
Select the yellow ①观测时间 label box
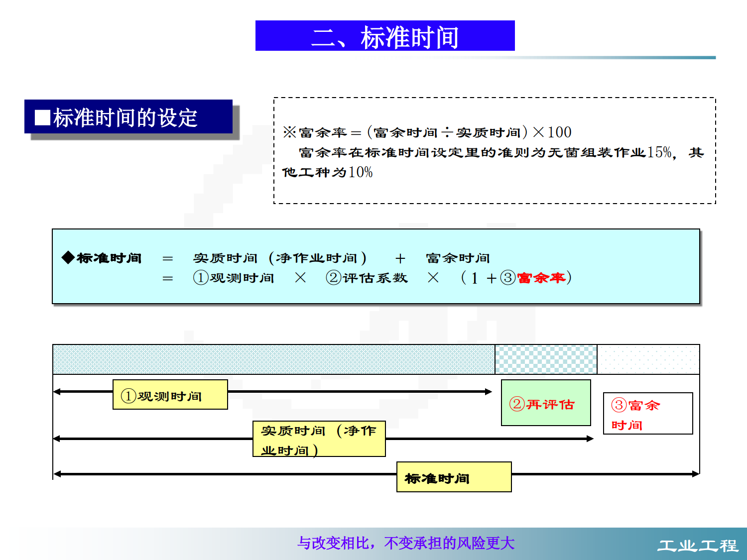[170, 395]
